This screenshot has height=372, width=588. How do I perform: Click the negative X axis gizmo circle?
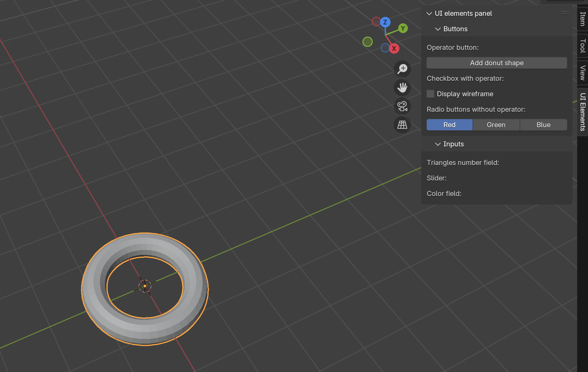(x=376, y=21)
